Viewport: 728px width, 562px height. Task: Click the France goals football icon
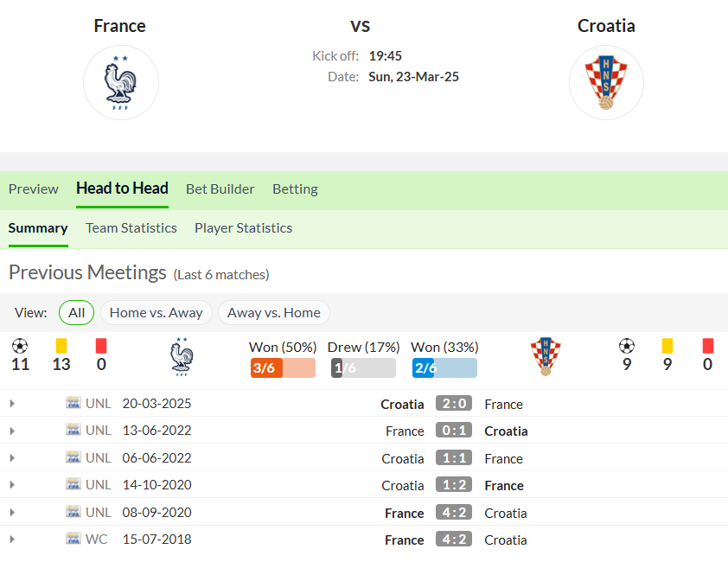coord(20,346)
